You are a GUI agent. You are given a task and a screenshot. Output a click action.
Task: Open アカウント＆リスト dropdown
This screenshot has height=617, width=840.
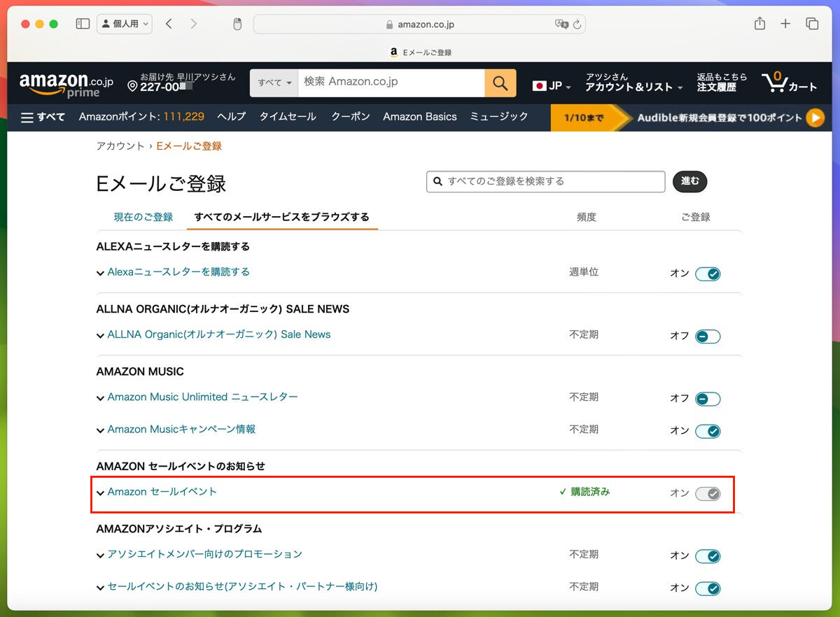(634, 83)
